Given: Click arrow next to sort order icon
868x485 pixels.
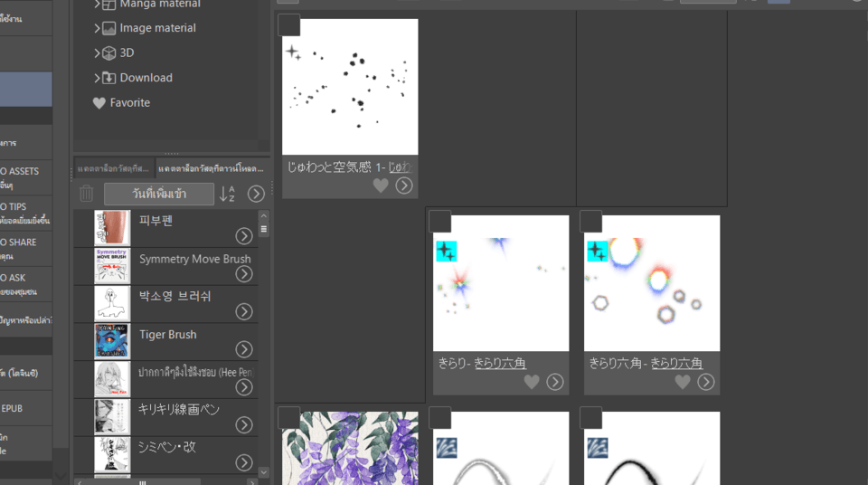Looking at the screenshot, I should (256, 194).
